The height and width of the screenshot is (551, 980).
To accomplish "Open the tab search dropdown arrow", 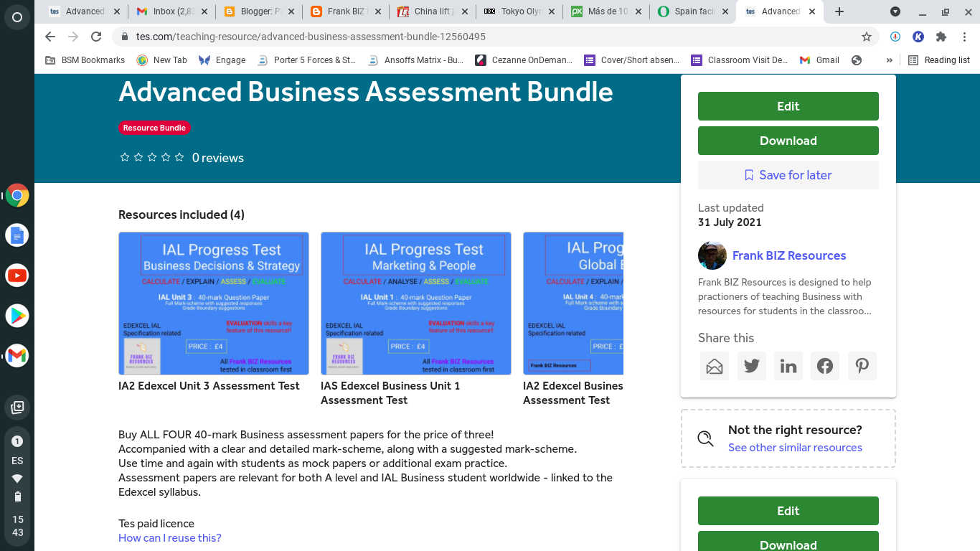I will (x=895, y=11).
